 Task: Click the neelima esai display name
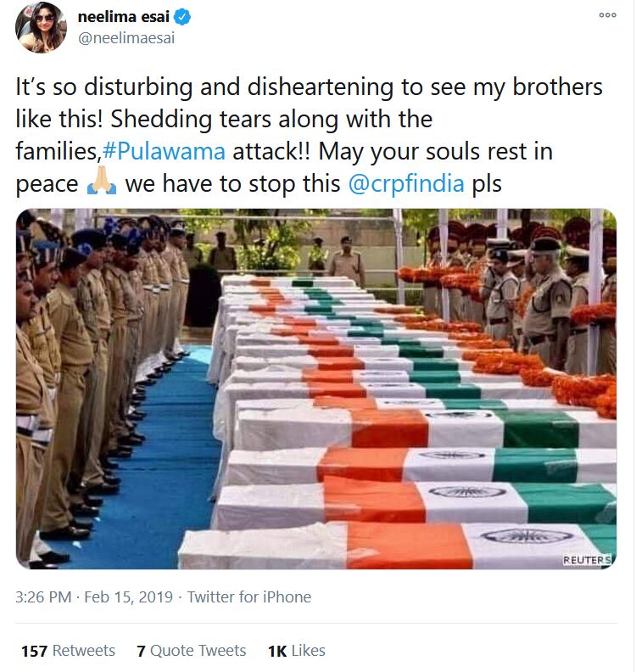coord(124,17)
